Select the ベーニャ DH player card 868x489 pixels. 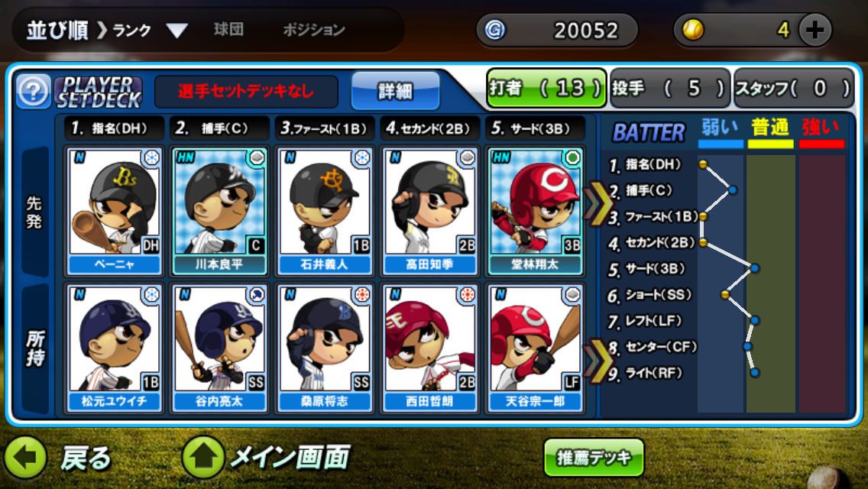click(x=114, y=211)
